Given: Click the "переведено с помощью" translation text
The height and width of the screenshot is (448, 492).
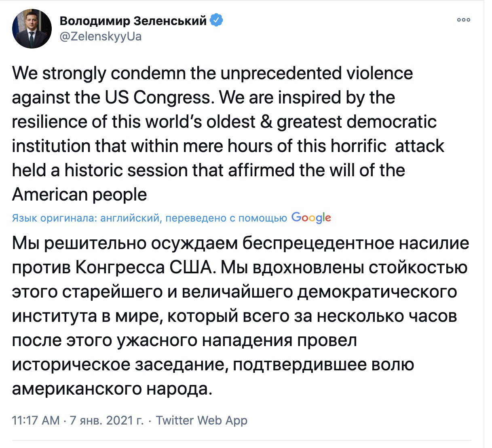Looking at the screenshot, I should [x=226, y=218].
